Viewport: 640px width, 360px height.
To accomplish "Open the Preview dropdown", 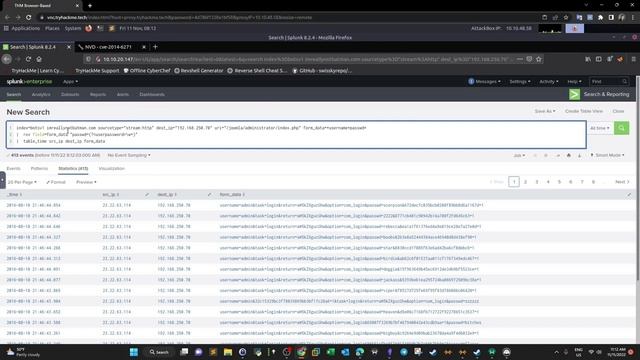I will click(86, 182).
